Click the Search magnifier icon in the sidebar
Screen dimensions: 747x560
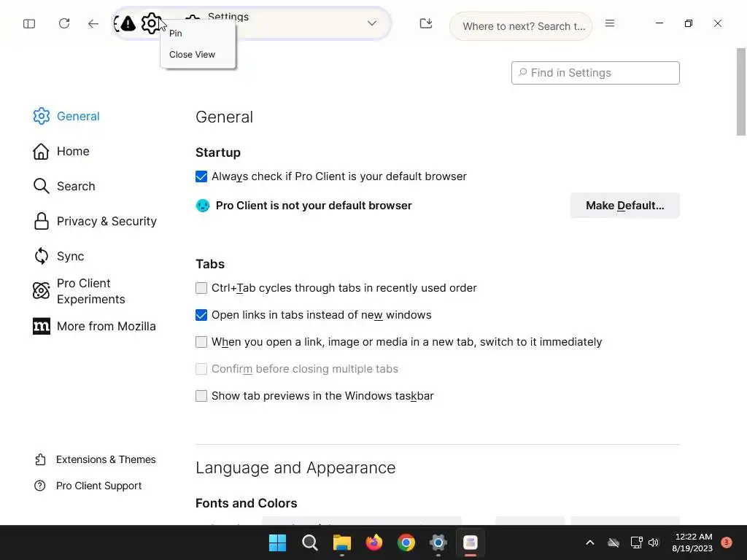(x=42, y=186)
